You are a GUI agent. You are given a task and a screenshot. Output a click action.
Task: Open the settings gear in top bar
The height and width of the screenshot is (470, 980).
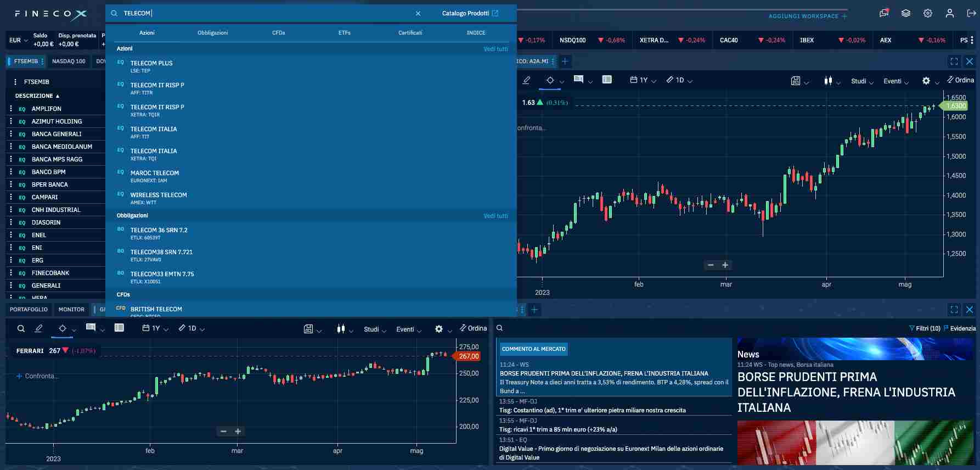(927, 14)
